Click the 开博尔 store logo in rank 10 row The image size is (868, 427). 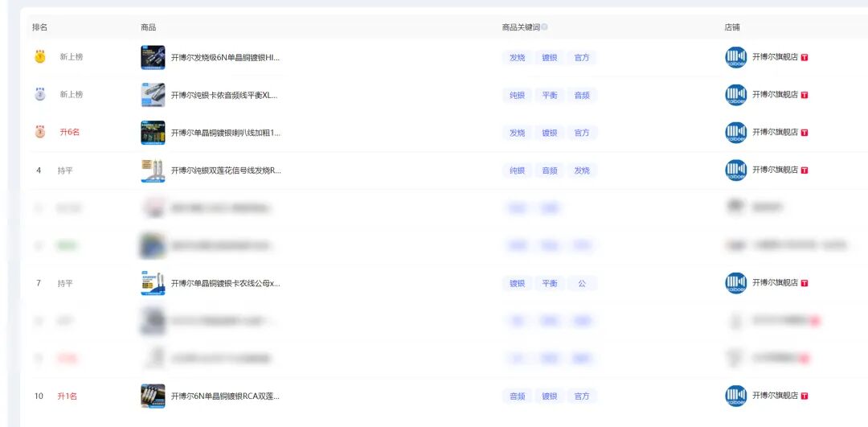[735, 396]
